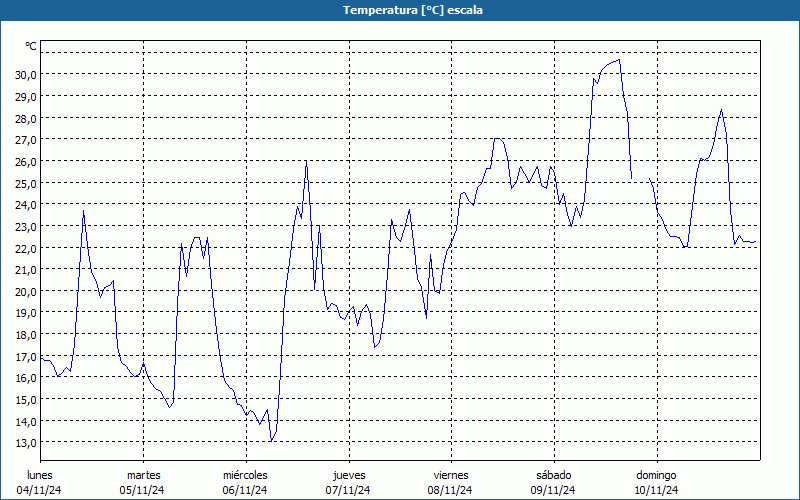
Task: Click the 'sábado' day label
Action: [554, 476]
